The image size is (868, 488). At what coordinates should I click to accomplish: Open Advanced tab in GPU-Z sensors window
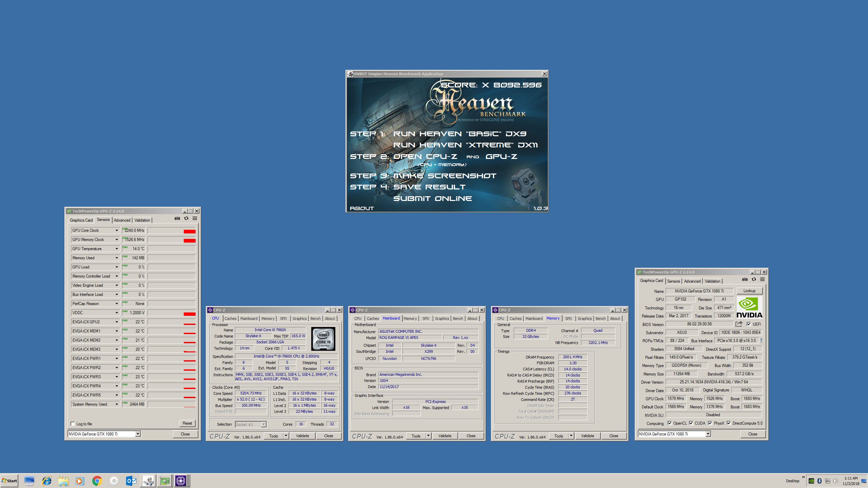coord(122,220)
